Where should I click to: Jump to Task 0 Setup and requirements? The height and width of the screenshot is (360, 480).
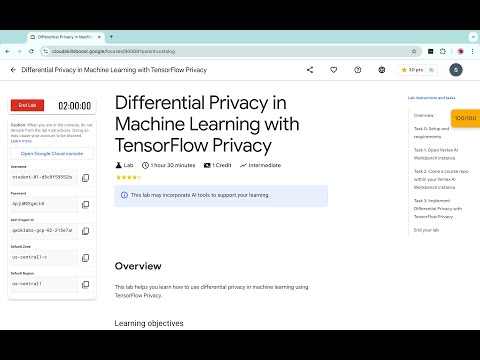coord(431,133)
